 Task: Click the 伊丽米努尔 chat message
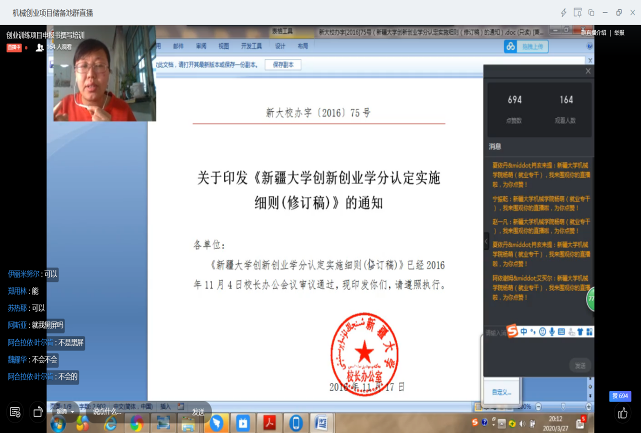33,274
